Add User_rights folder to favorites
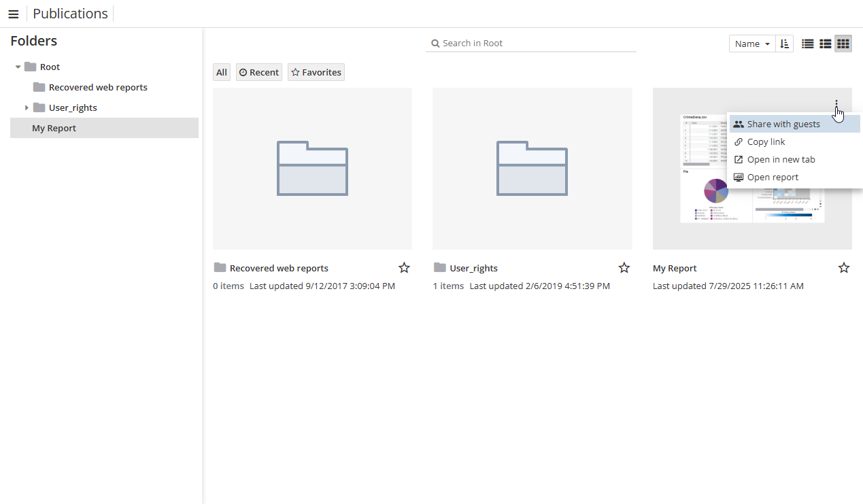This screenshot has width=863, height=504. pyautogui.click(x=624, y=268)
